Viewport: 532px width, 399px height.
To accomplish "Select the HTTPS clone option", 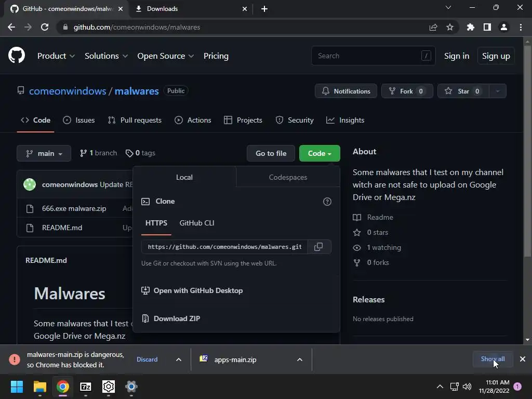I will point(156,223).
